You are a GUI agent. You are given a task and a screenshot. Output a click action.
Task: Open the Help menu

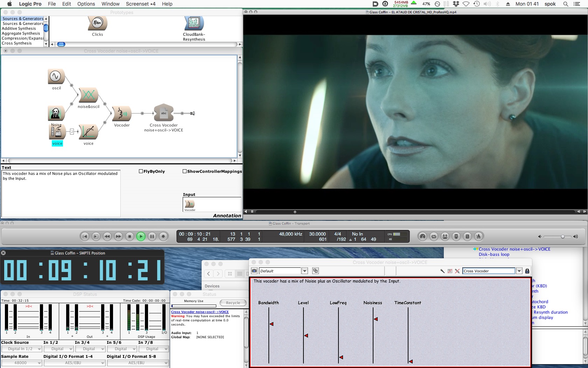click(167, 4)
